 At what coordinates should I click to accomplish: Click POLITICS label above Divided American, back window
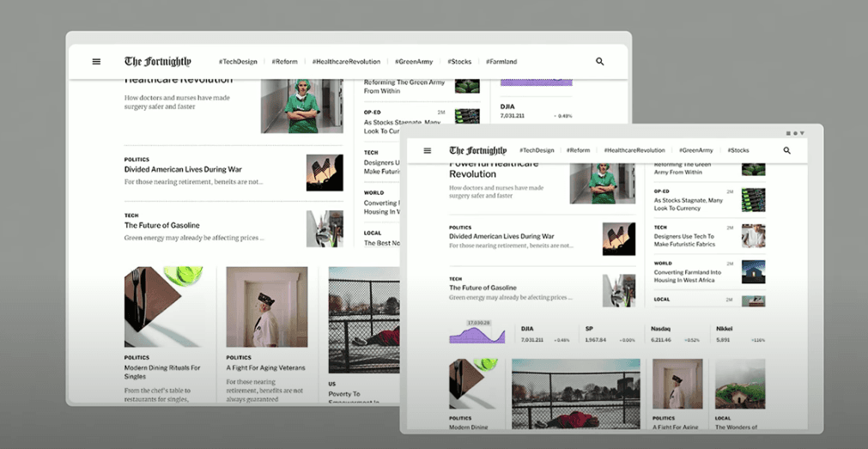tap(137, 160)
